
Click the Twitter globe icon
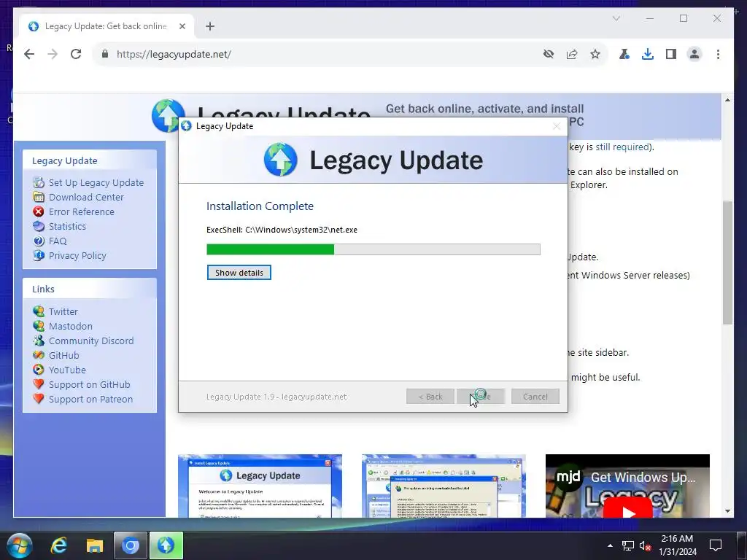pyautogui.click(x=39, y=311)
